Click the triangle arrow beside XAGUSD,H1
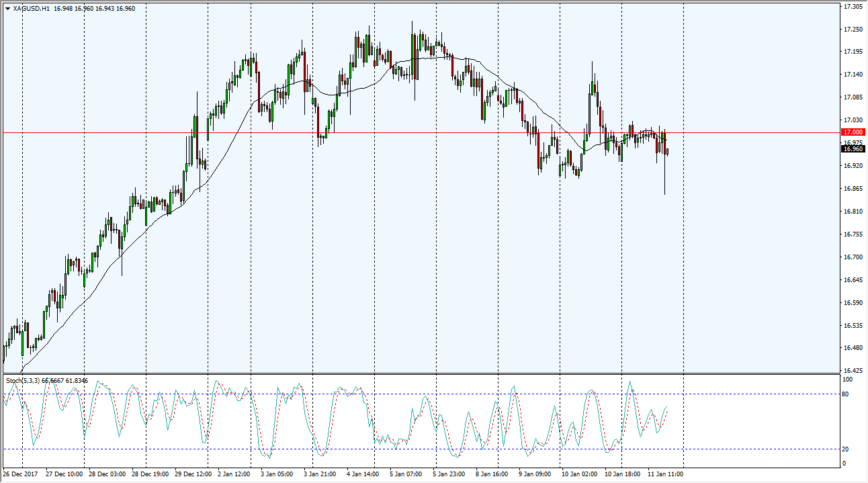The image size is (868, 483). (7, 9)
